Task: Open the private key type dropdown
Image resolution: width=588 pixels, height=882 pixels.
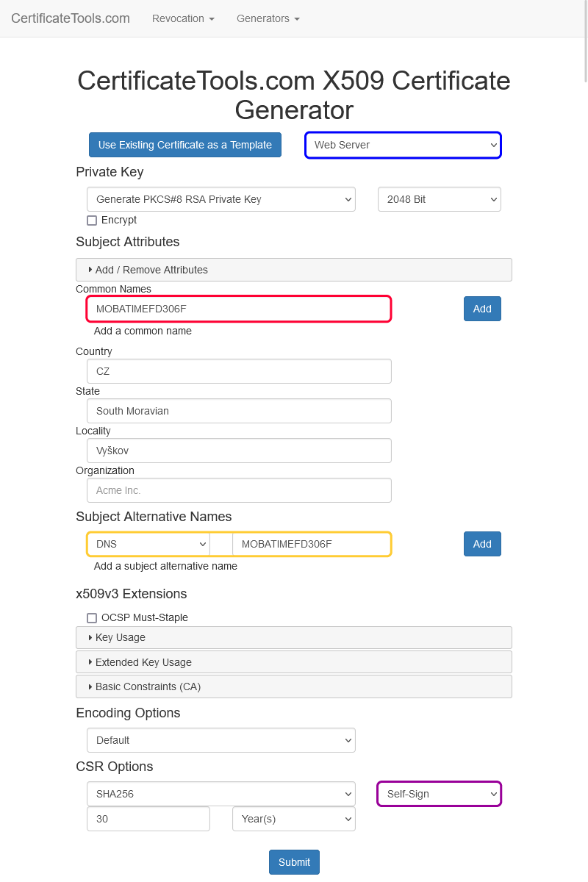Action: [x=220, y=199]
